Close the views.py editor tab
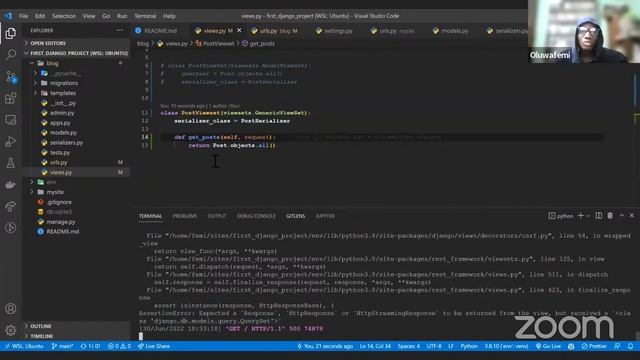Screen dimensions: 640x360 tap(239, 30)
